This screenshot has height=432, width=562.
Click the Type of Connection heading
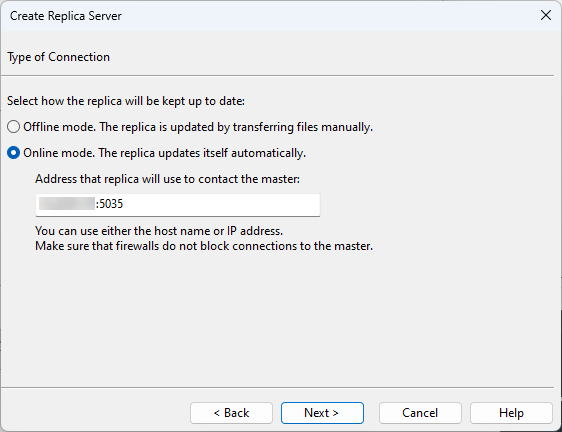pyautogui.click(x=58, y=57)
